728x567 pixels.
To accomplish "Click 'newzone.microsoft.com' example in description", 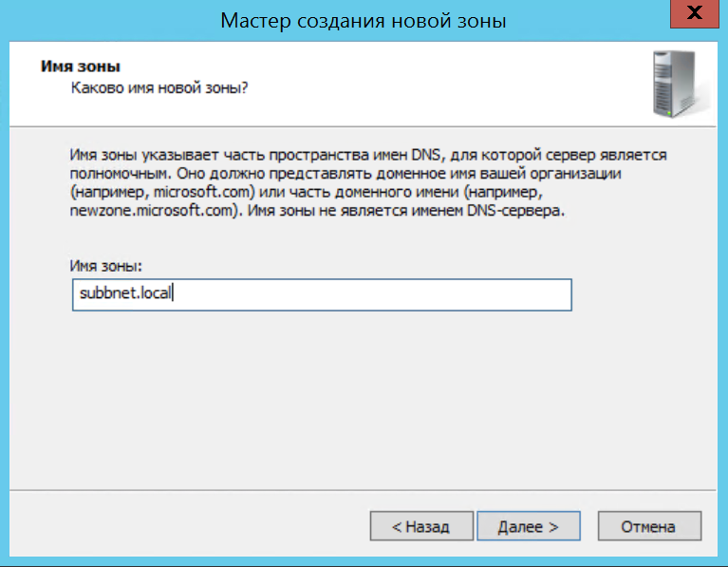I will pyautogui.click(x=150, y=211).
